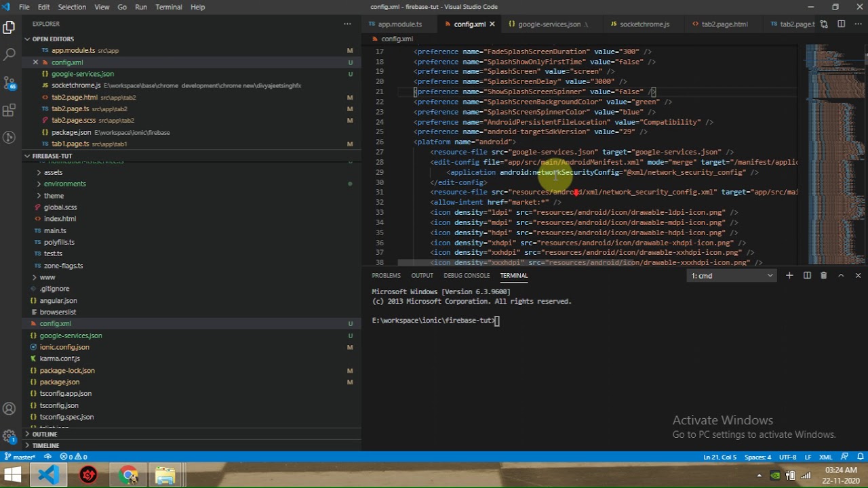The height and width of the screenshot is (488, 868).
Task: Open the Windows Start menu
Action: point(12,476)
